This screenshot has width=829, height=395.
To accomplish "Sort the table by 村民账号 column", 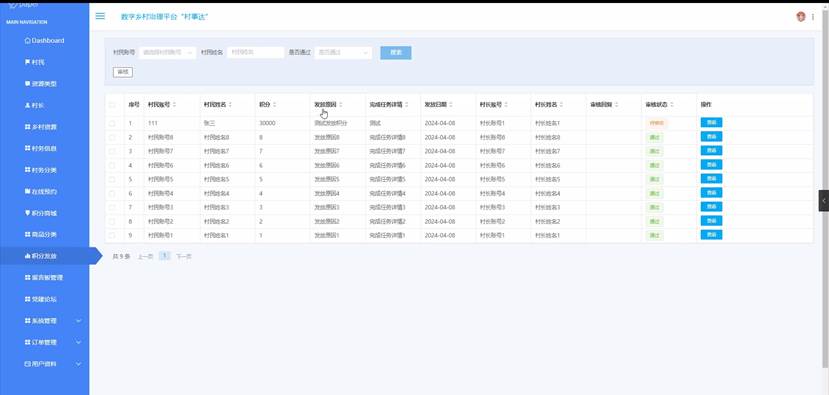I will (x=174, y=105).
